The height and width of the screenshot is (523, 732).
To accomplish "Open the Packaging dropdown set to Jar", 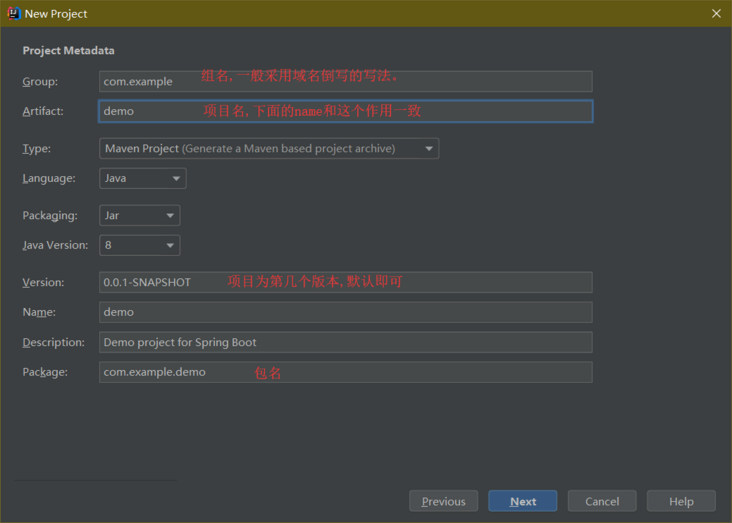I will click(140, 215).
